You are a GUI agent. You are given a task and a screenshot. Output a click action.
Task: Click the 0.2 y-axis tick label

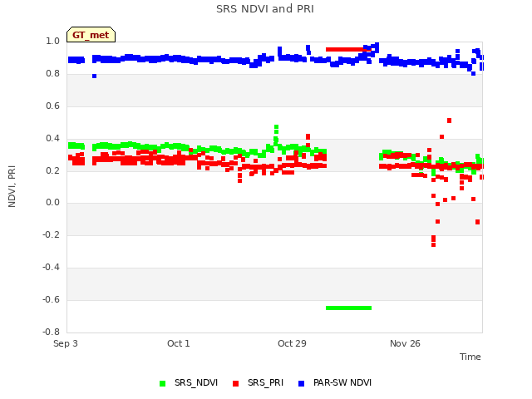click(x=52, y=170)
